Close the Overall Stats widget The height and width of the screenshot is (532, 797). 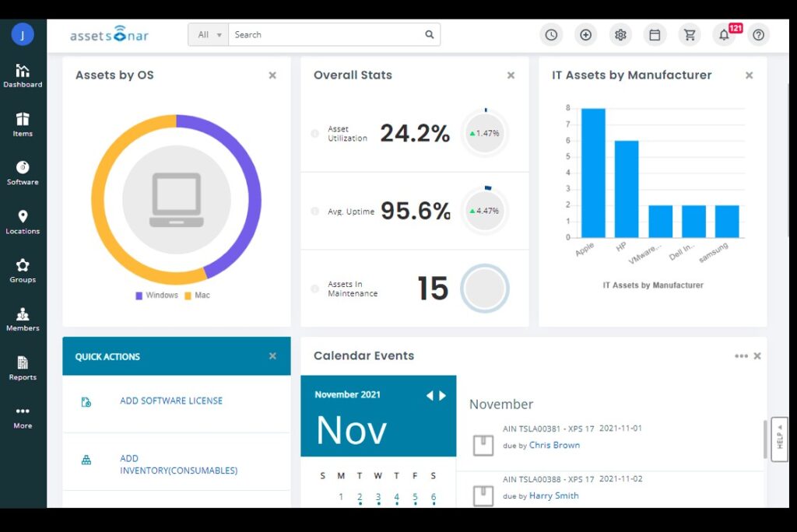point(511,75)
